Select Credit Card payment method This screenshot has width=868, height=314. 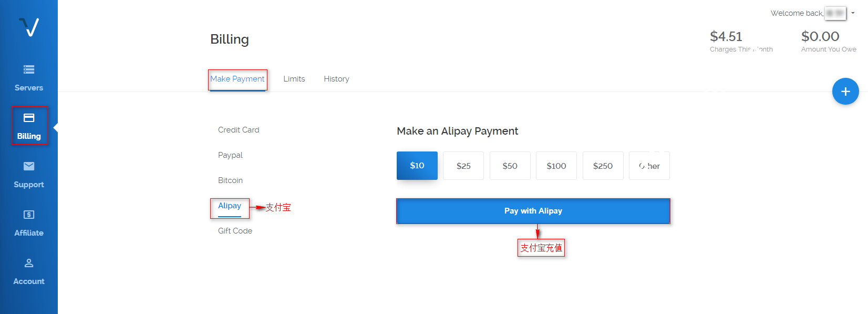[x=239, y=130]
